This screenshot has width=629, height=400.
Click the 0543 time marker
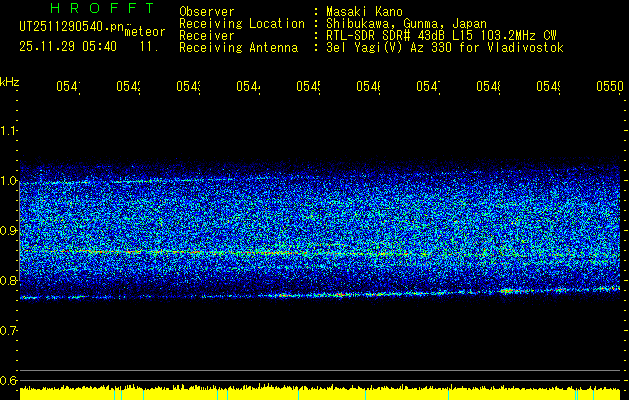coord(189,86)
